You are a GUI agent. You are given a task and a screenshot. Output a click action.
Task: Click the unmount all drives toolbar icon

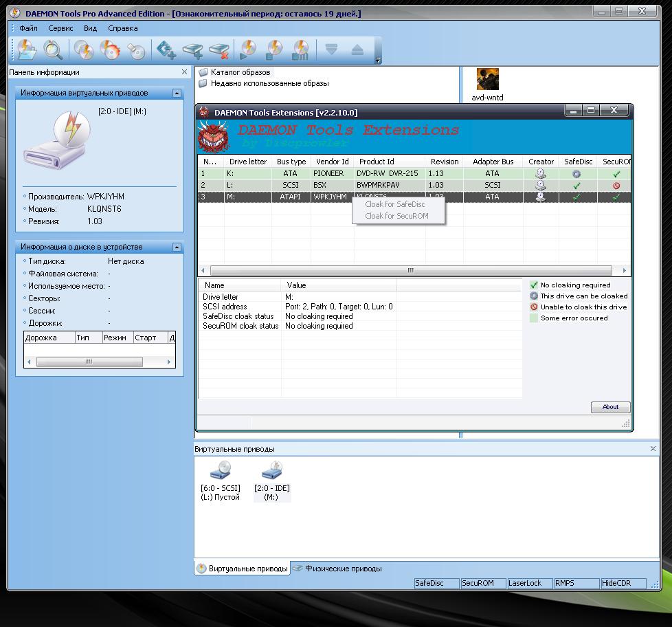pyautogui.click(x=301, y=49)
